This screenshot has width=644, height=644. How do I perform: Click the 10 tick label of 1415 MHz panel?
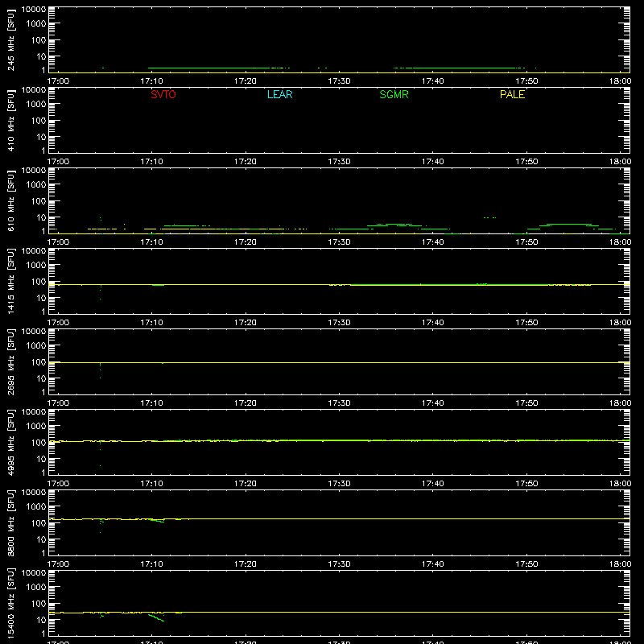(x=41, y=298)
